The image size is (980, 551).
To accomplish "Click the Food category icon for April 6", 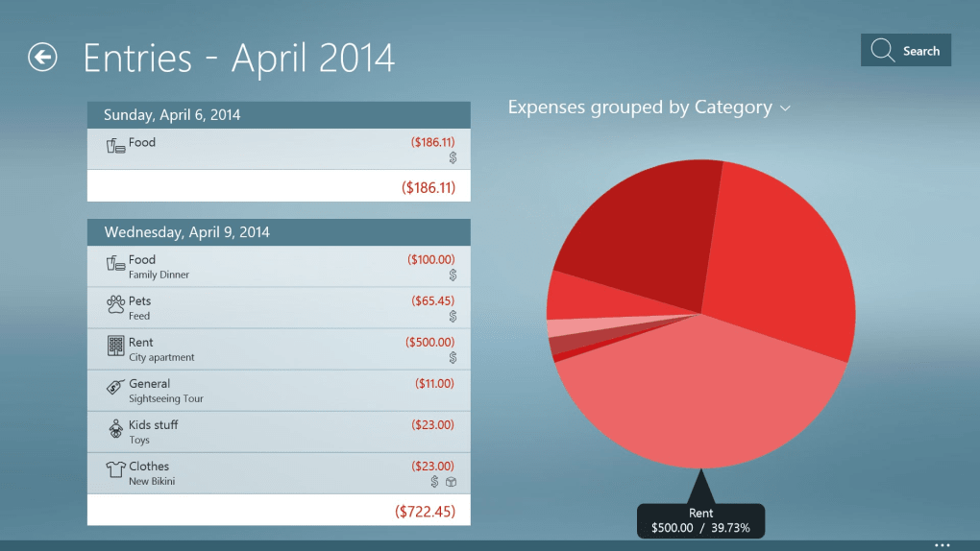I will (x=116, y=146).
